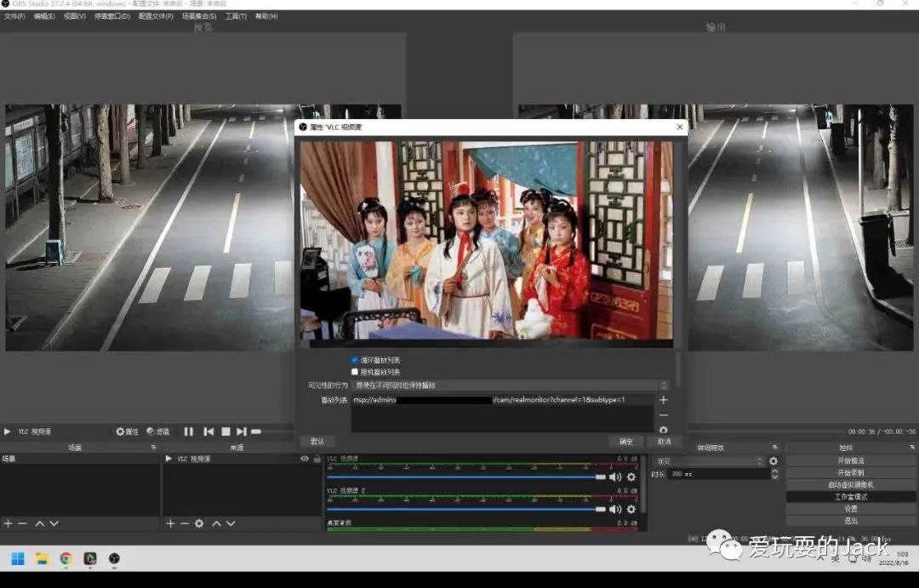The height and width of the screenshot is (588, 919).
Task: Open source 属性 properties gear in toolbar
Action: pyautogui.click(x=127, y=431)
